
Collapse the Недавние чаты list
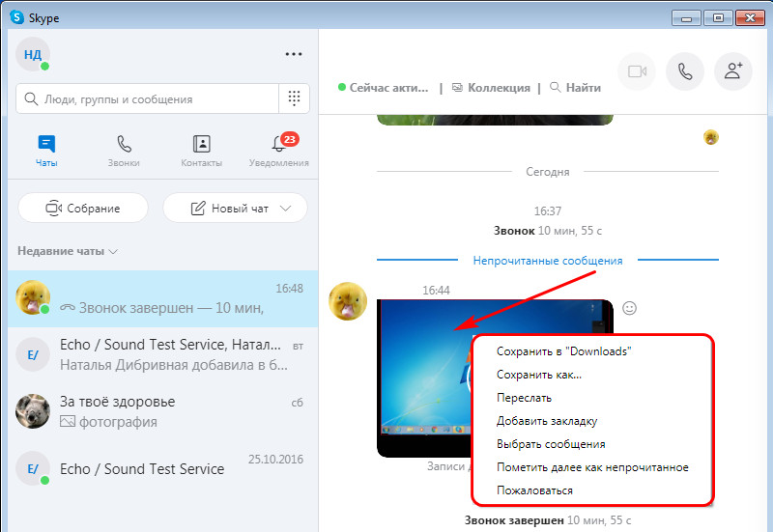coord(68,251)
